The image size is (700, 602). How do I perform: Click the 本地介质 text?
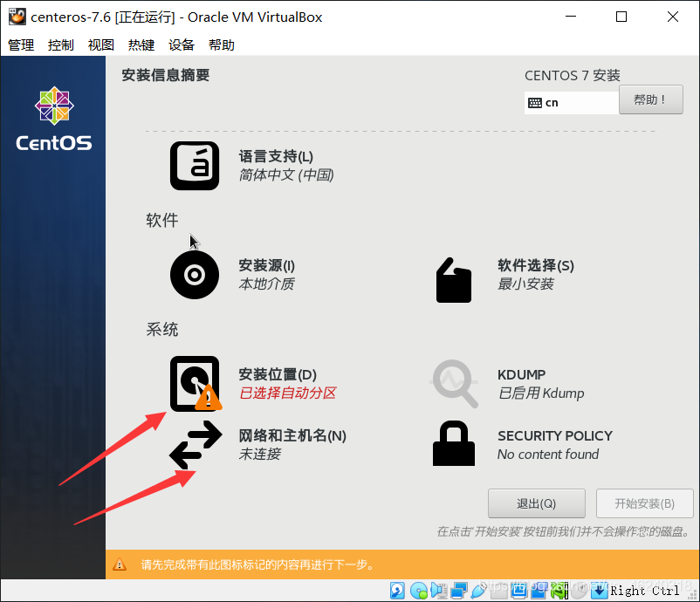tap(266, 284)
